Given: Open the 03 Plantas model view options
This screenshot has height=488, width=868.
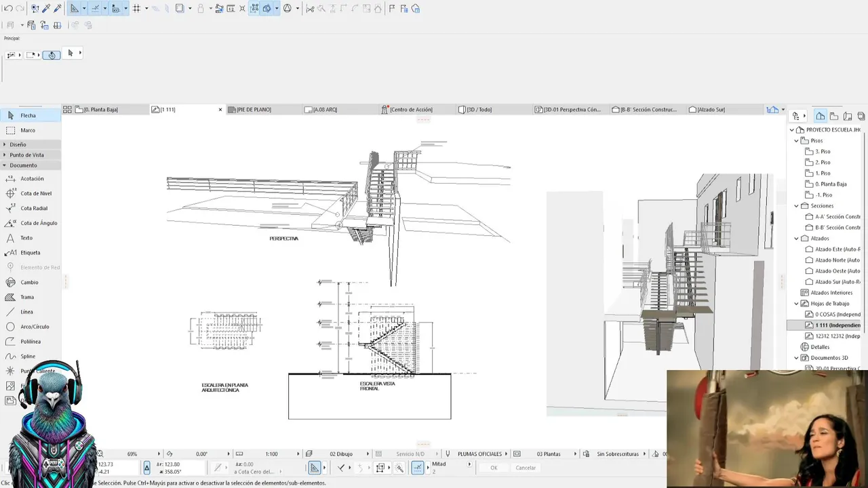Looking at the screenshot, I should coord(549,453).
